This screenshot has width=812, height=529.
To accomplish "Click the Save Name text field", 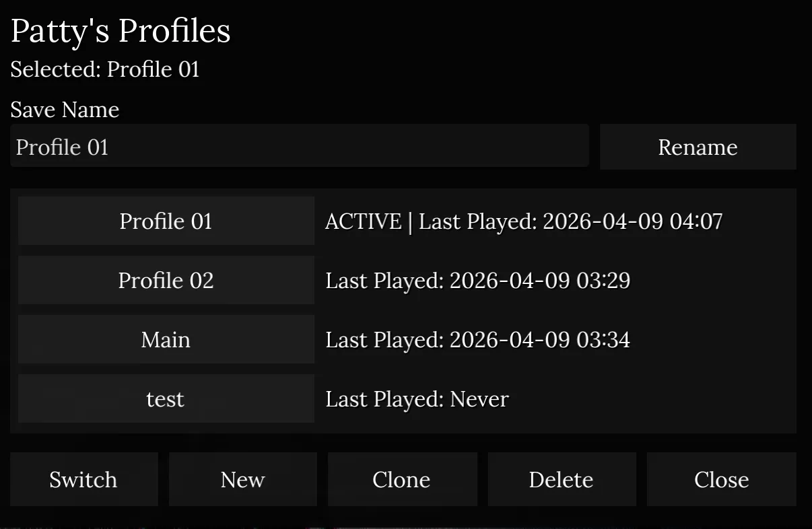I will (x=299, y=147).
